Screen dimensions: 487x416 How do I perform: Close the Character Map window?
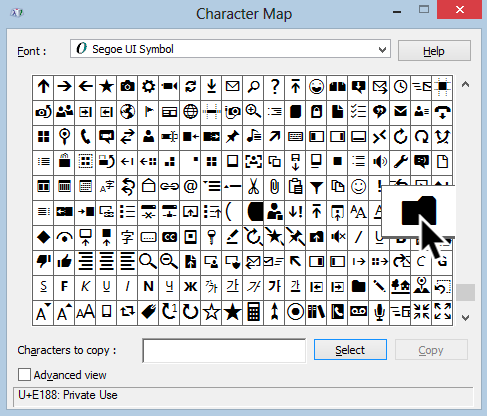tap(459, 10)
